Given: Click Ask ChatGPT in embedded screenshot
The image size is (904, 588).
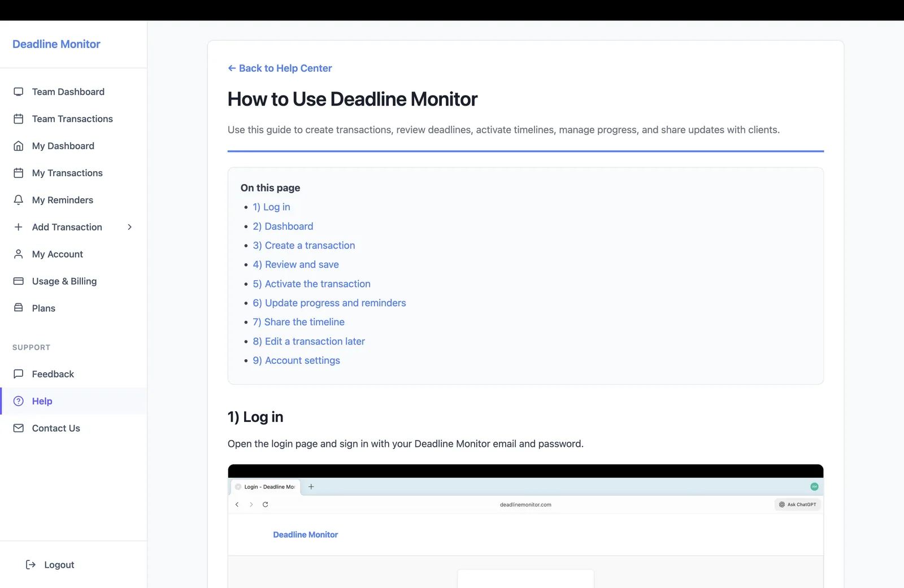Looking at the screenshot, I should point(798,504).
